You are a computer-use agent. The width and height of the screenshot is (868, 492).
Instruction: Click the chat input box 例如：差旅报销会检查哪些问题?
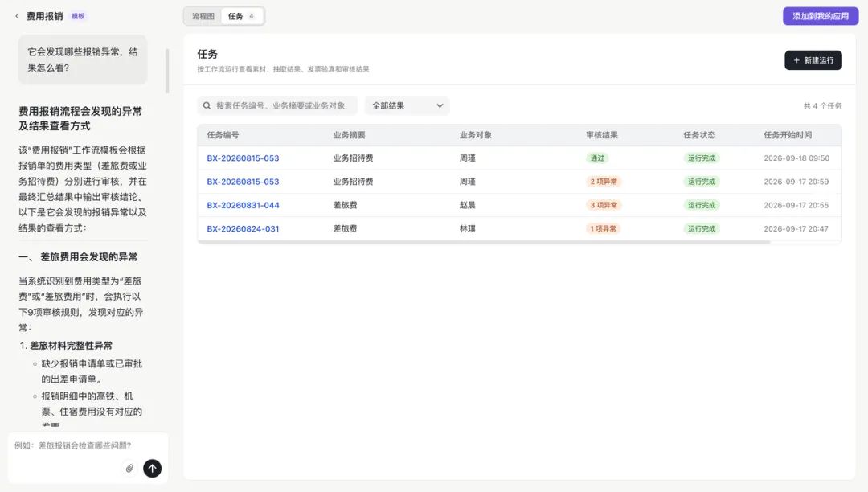[88, 445]
